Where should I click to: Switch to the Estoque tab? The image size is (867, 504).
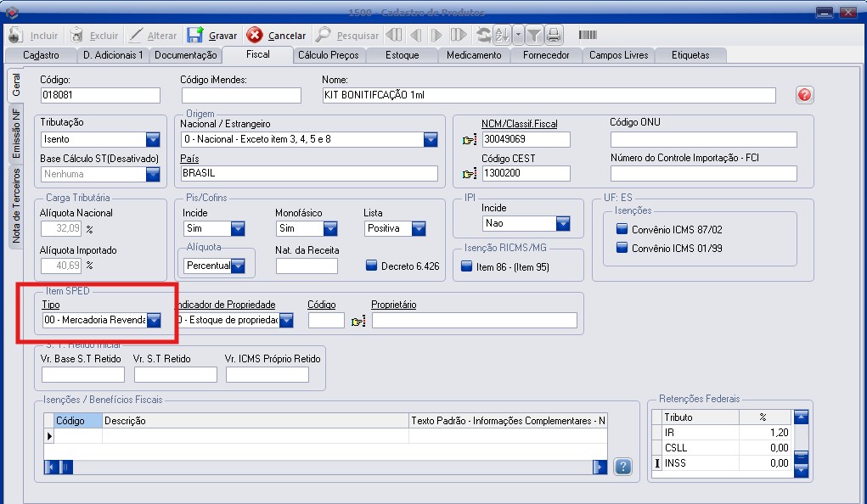402,55
